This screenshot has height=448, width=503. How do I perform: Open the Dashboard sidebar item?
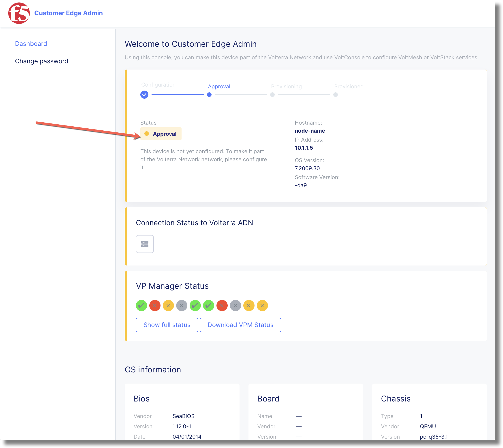click(x=31, y=44)
